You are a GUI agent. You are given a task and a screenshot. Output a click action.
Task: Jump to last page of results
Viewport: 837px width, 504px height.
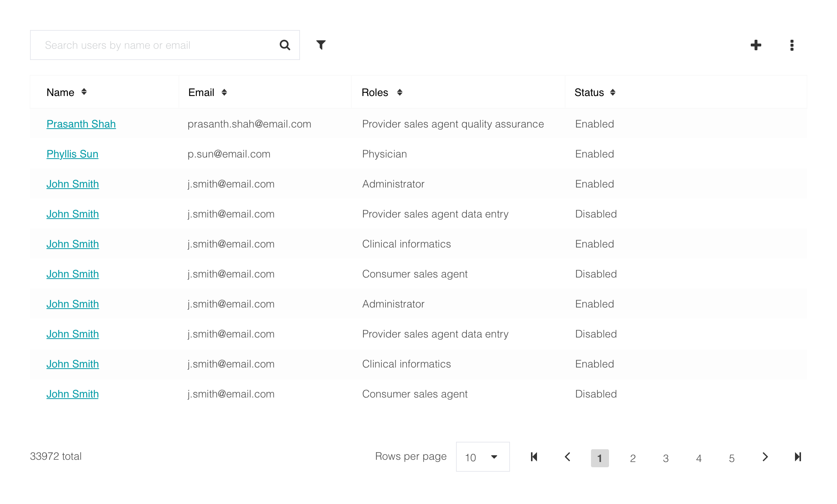pyautogui.click(x=798, y=457)
